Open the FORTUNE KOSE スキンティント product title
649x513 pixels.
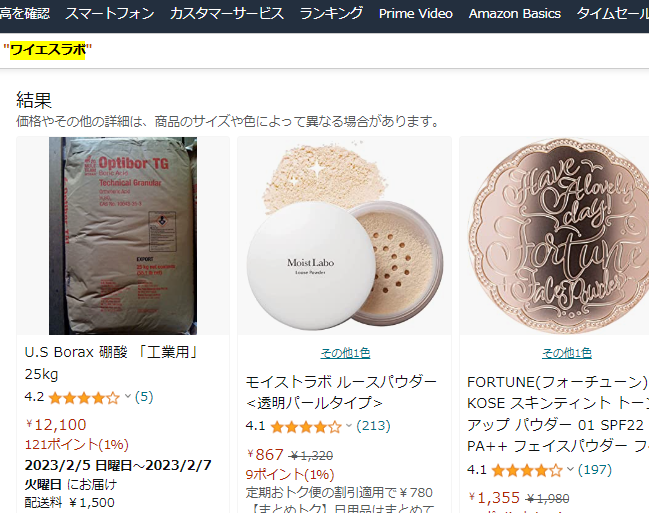558,414
